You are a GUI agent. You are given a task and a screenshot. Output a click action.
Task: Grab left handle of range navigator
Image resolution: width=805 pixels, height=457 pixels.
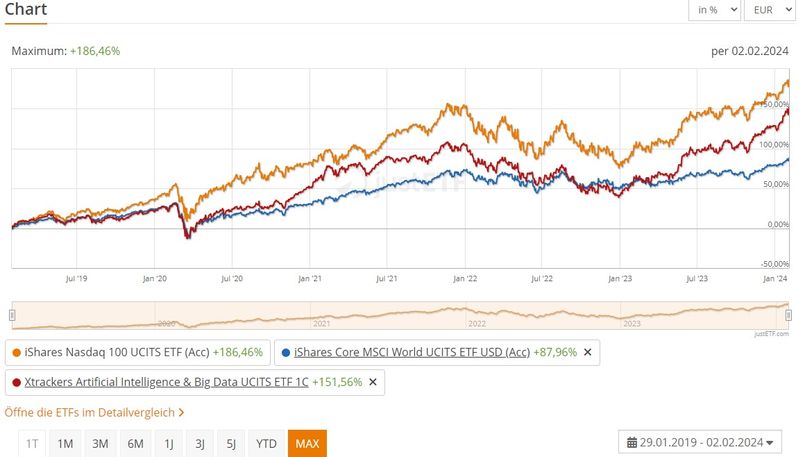(12, 315)
